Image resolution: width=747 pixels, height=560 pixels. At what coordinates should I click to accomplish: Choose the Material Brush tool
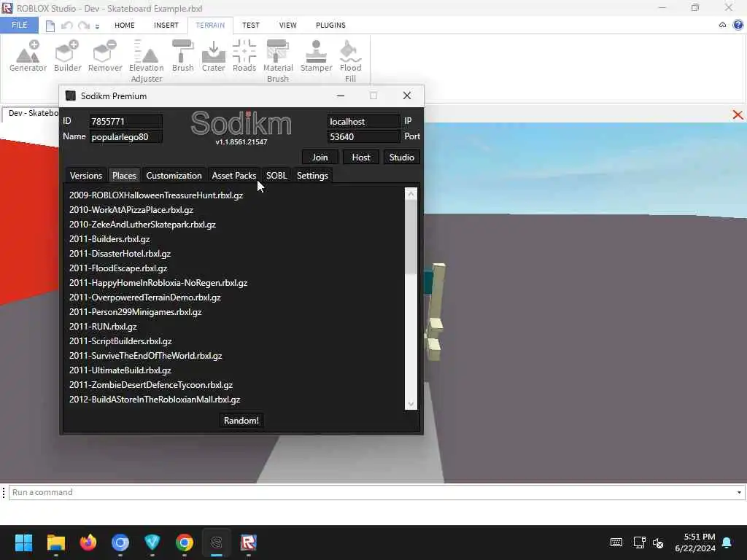(278, 61)
